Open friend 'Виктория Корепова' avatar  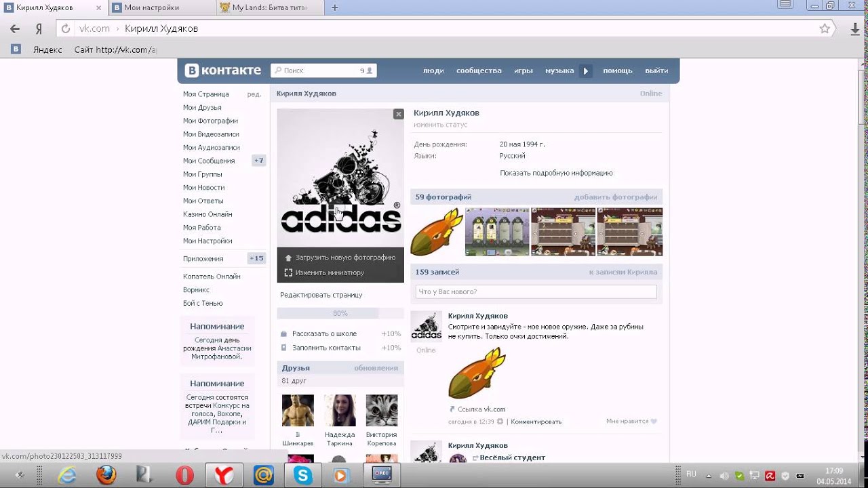tap(382, 410)
